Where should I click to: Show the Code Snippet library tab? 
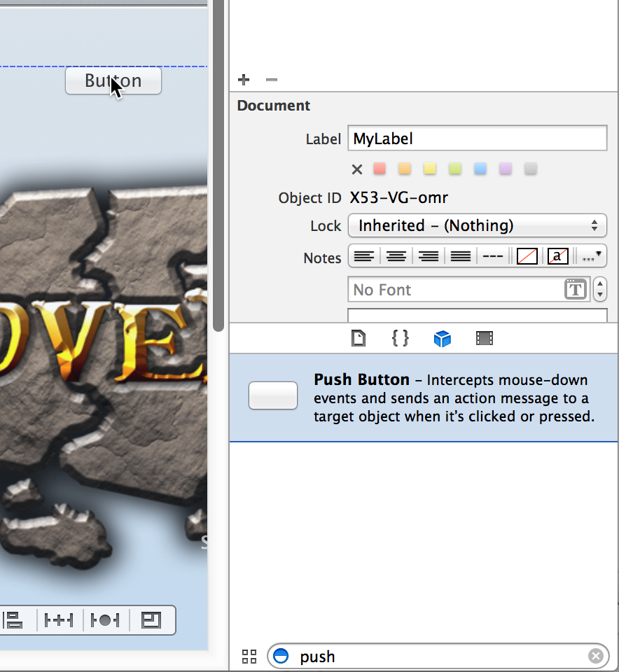coord(401,338)
